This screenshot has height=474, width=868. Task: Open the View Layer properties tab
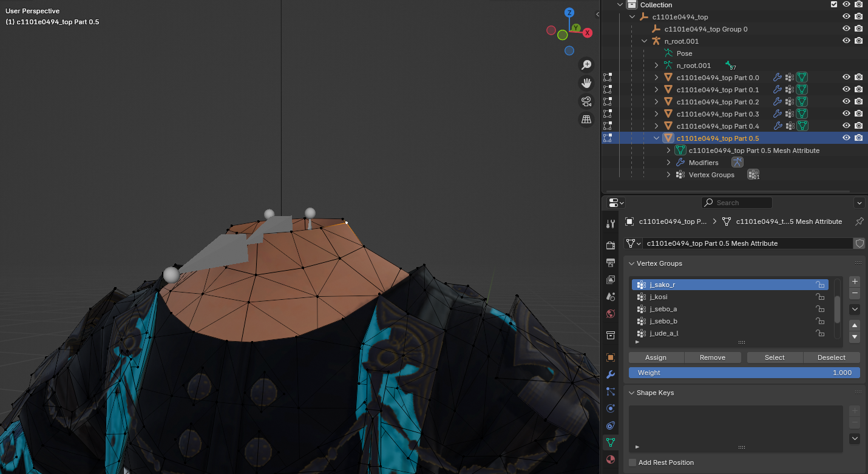coord(611,280)
